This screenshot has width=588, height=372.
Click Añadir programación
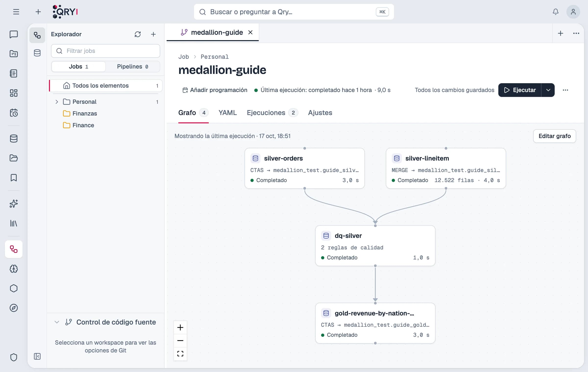(x=215, y=90)
